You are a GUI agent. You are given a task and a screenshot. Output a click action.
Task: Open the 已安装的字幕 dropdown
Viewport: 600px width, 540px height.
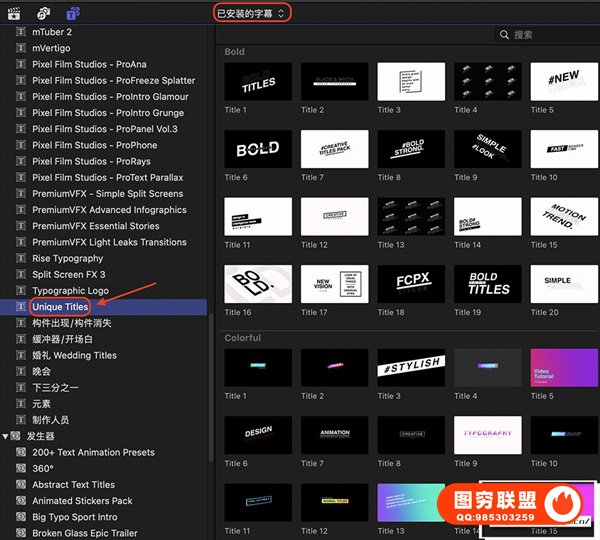(x=251, y=13)
